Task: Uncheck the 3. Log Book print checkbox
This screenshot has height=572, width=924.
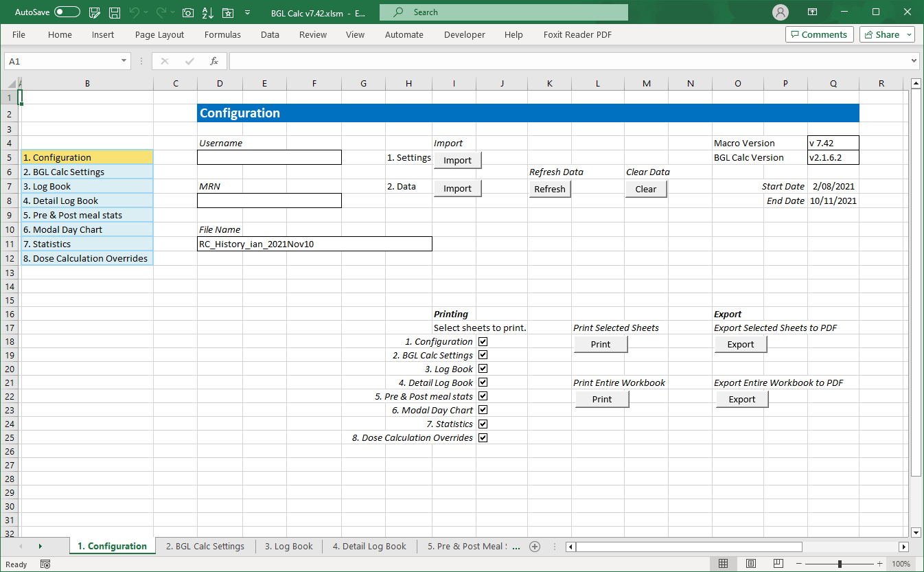Action: (483, 369)
